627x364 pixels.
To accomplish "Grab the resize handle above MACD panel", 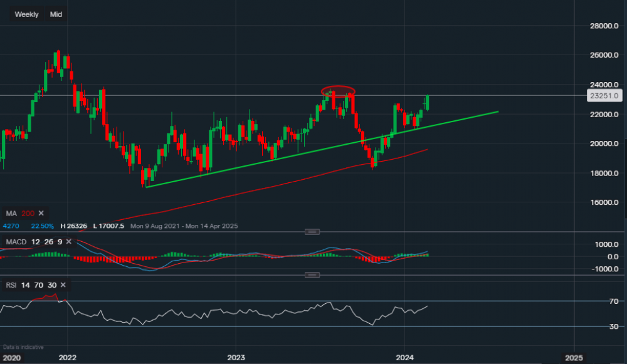I will [x=312, y=232].
